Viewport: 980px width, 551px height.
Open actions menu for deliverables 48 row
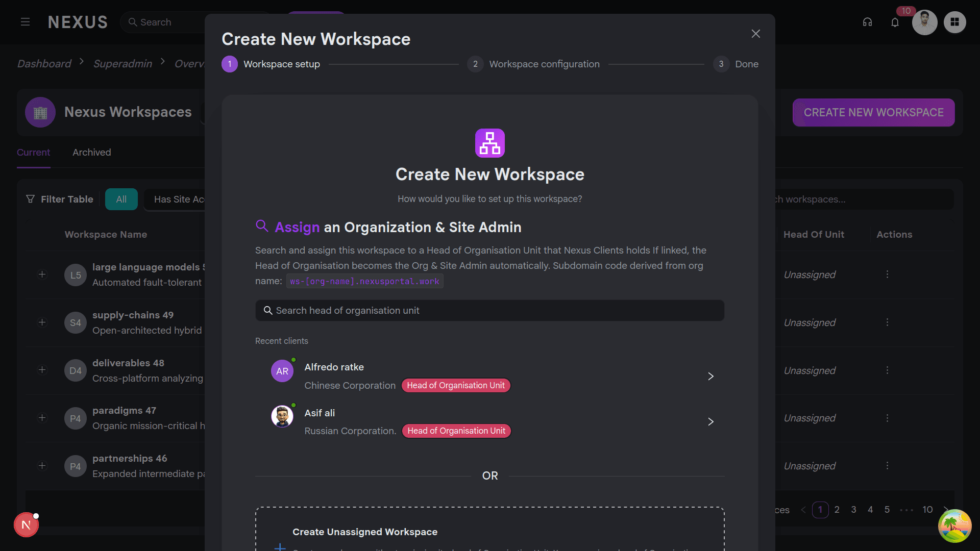click(x=887, y=370)
